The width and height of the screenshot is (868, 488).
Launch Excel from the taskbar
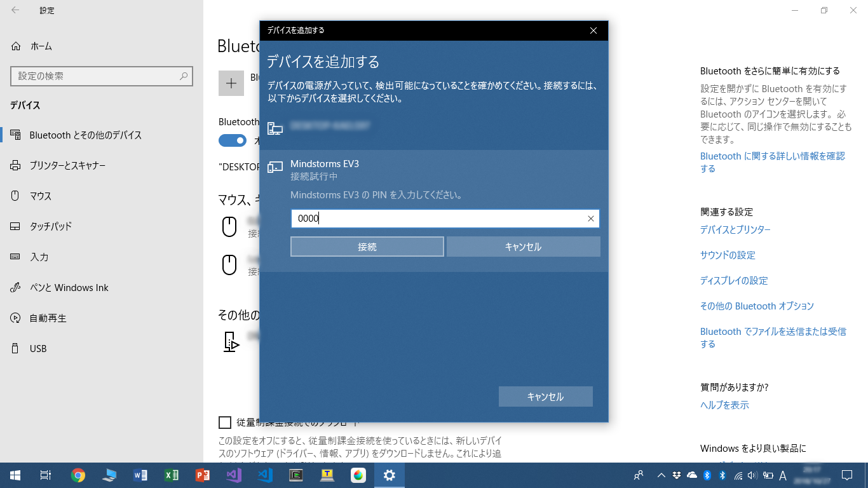click(x=172, y=475)
